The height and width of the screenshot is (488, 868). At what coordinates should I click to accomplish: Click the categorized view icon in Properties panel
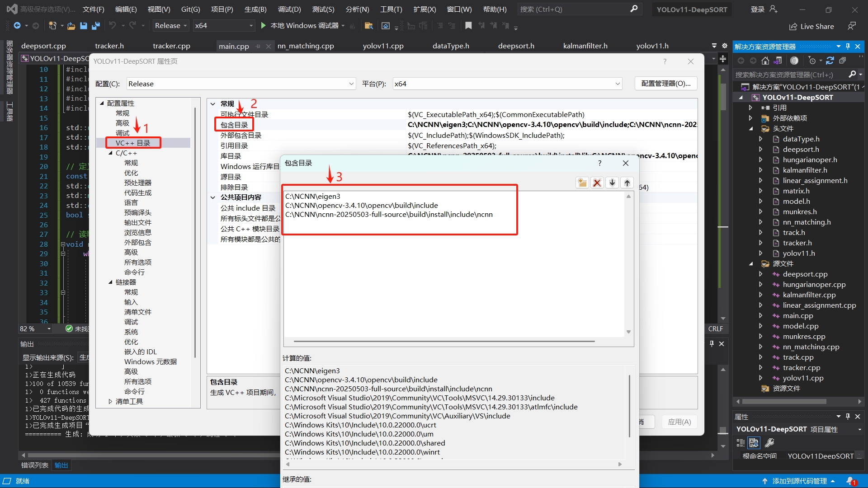[x=741, y=443]
